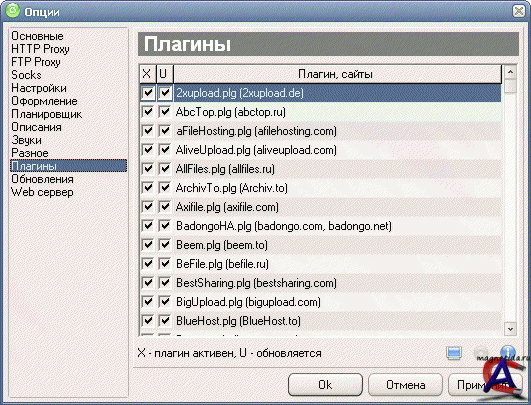Toggle X checkbox for AllFiles.plg
531x405 pixels.
(148, 169)
